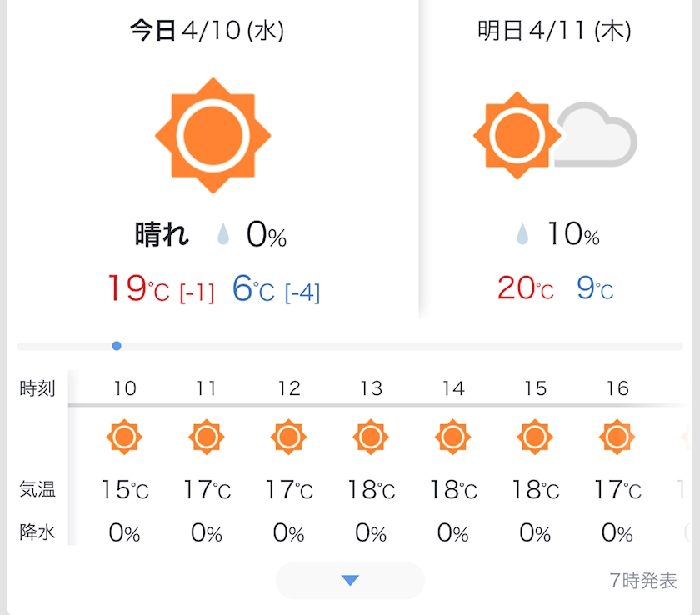
Task: Click the 7時発表 announcement time label
Action: point(643,582)
